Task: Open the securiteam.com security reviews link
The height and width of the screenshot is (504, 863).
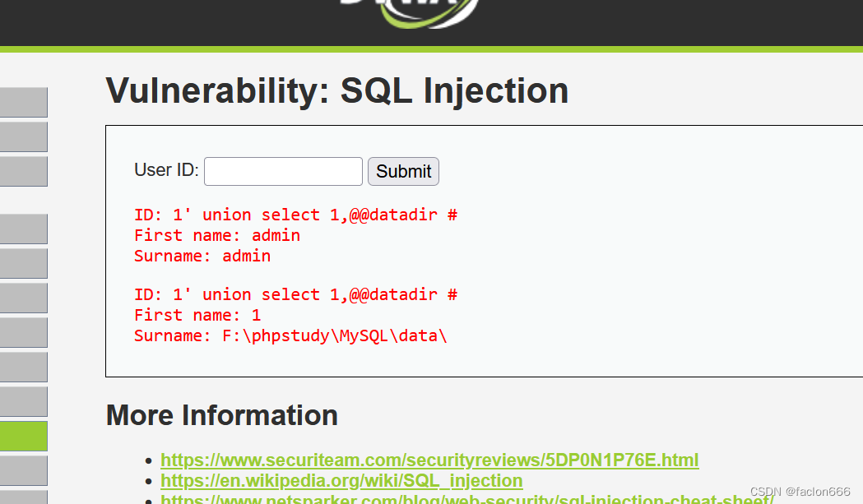Action: coord(429,460)
